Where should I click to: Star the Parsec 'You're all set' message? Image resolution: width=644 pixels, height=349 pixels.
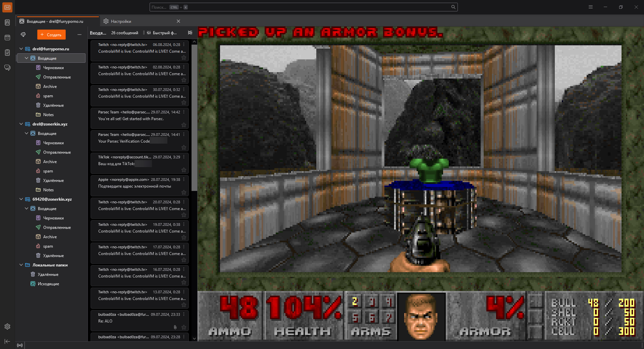point(184,125)
